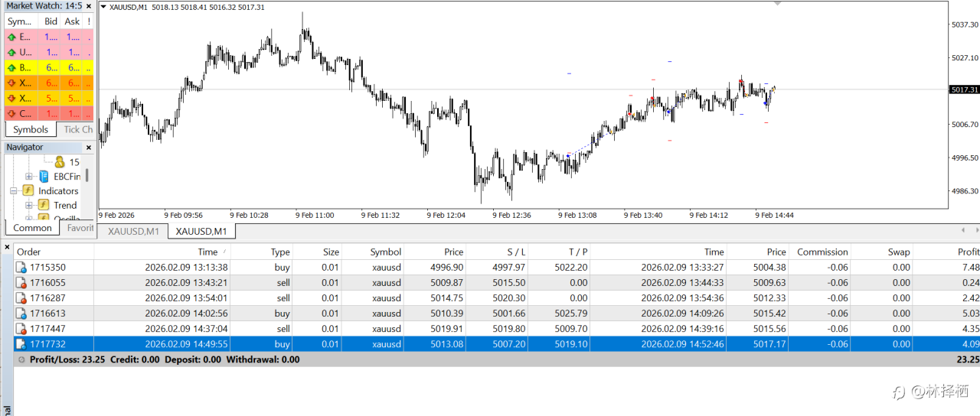Click the up-arrow icon of the E... symbol row

(11, 37)
